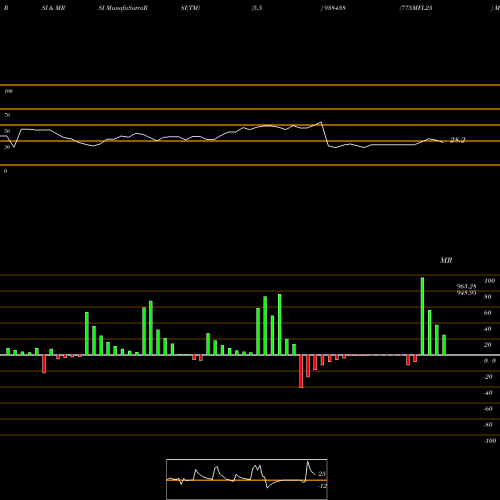Click the RSI axis label 70

[x=7, y=115]
